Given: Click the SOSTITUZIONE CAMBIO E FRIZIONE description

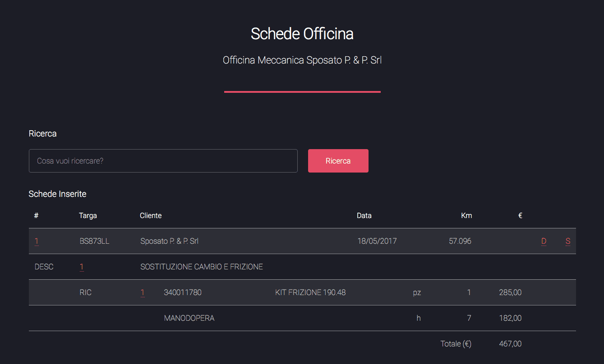Looking at the screenshot, I should (202, 267).
